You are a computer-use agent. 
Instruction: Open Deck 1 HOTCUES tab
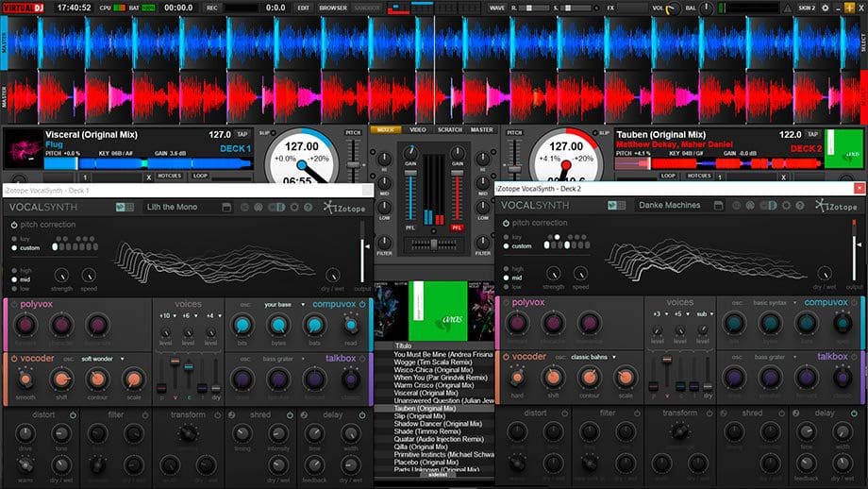tap(170, 176)
